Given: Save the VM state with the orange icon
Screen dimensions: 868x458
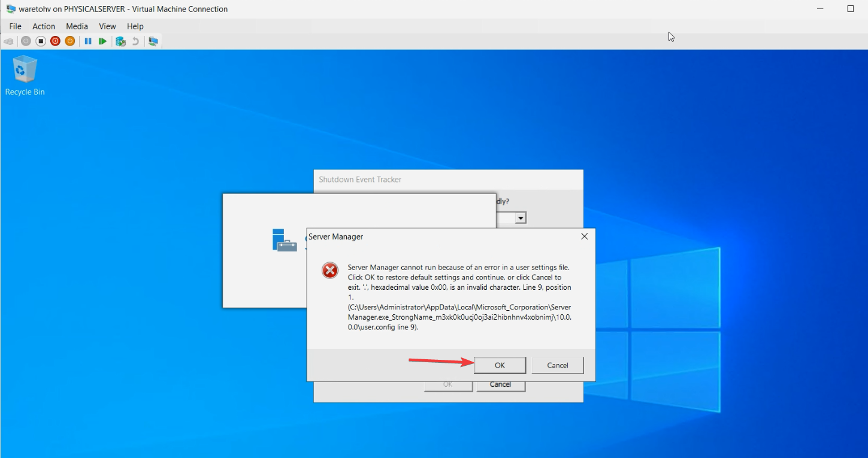Looking at the screenshot, I should (x=70, y=41).
